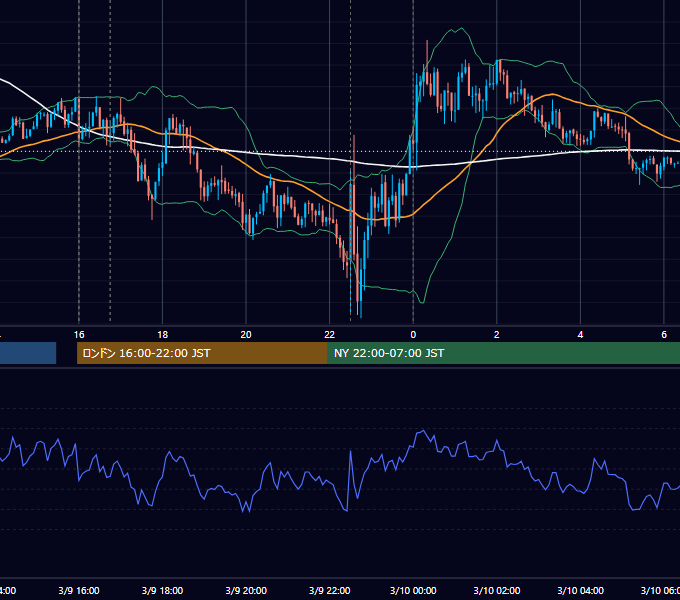Image resolution: width=680 pixels, height=600 pixels.
Task: Click the 4 hour label on the upper chart
Action: [580, 335]
